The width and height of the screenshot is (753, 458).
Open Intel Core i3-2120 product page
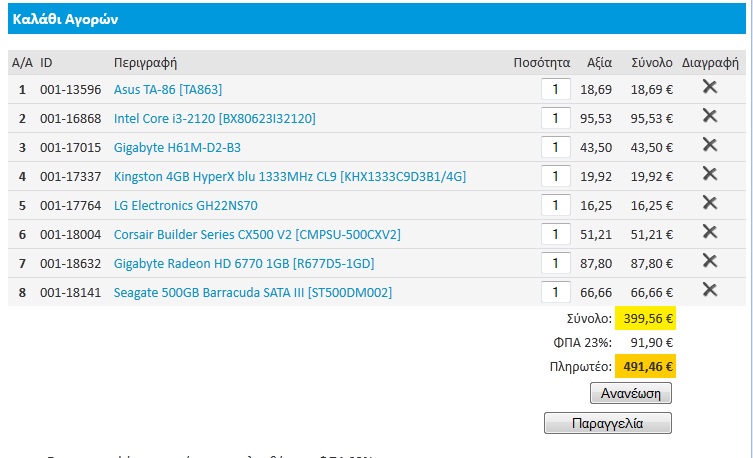coord(215,119)
